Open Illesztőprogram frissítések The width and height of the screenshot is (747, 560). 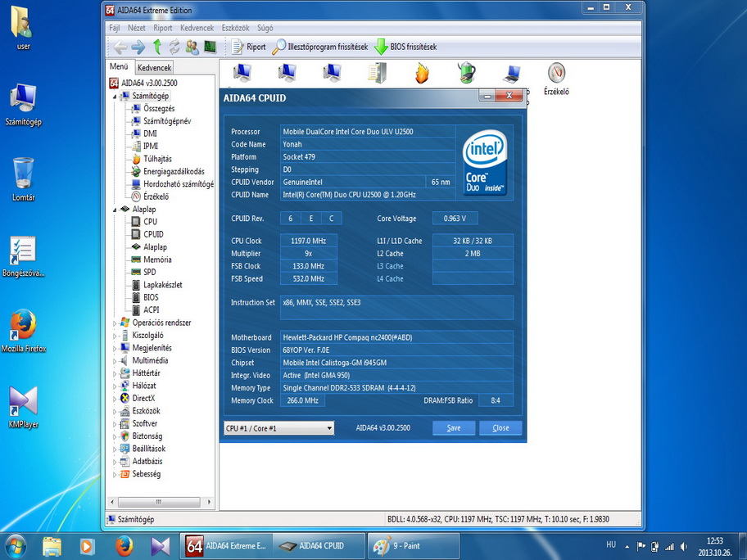[x=320, y=47]
